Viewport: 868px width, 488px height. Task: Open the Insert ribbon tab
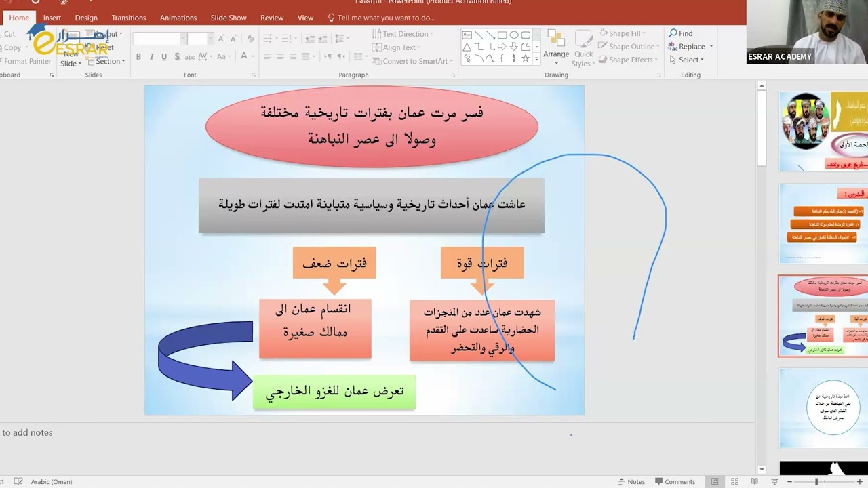52,18
